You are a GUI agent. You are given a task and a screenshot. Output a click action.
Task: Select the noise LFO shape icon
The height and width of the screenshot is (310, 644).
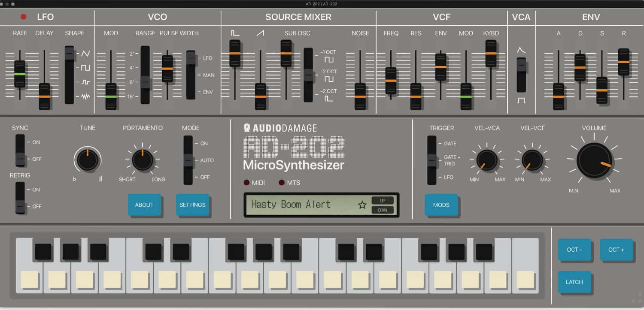[x=85, y=96]
